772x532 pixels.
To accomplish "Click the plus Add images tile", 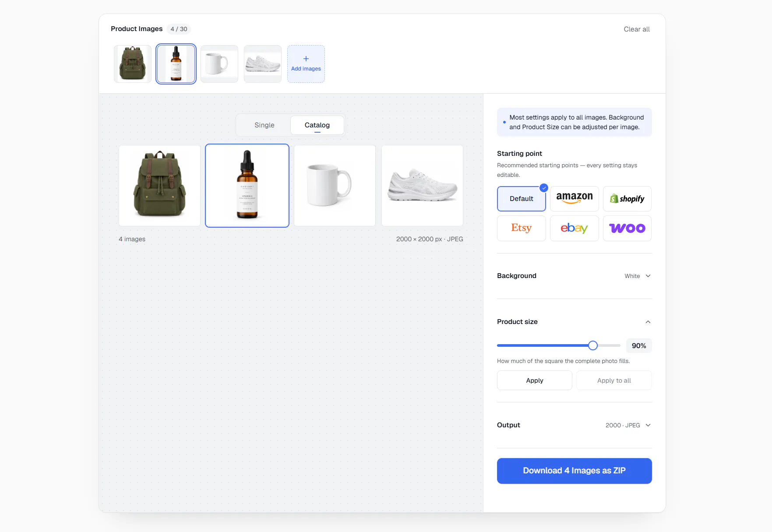I will pos(306,64).
